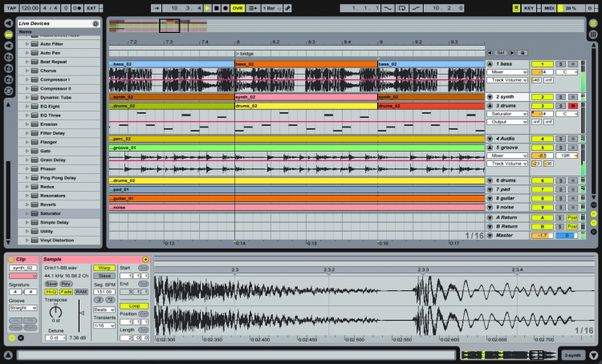
Task: Toggle the Warp button in Sample panel
Action: (104, 268)
